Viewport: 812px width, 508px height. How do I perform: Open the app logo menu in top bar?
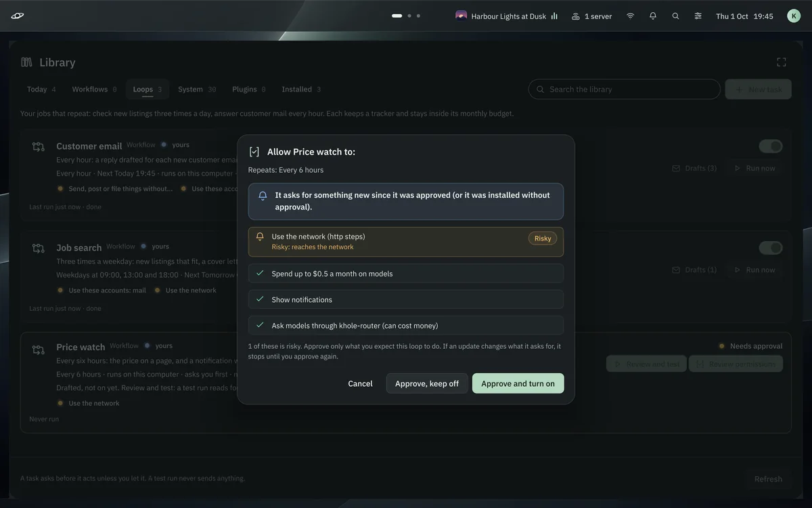pyautogui.click(x=17, y=16)
